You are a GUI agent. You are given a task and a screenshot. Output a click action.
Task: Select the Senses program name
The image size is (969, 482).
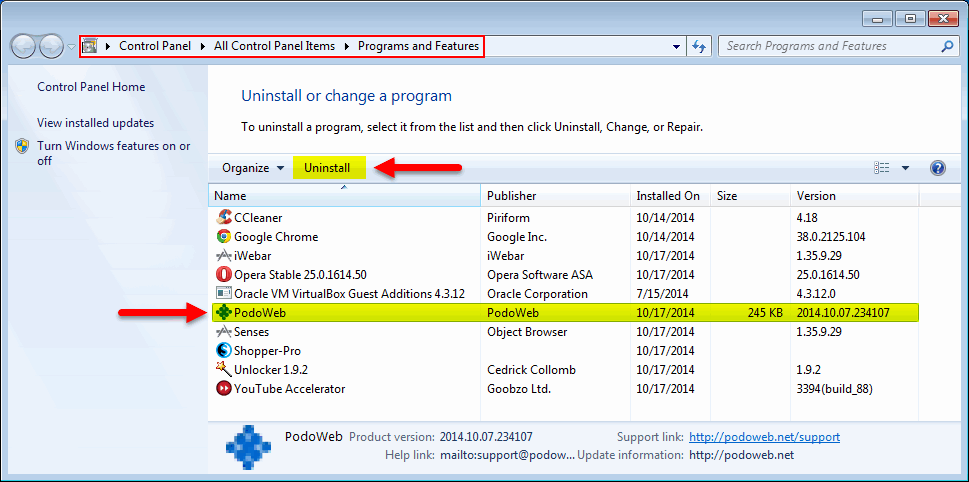252,332
